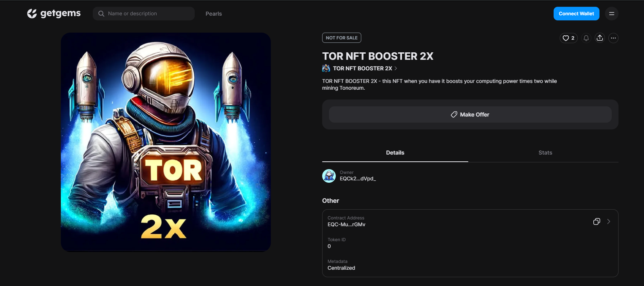Open the TOR 2X astronaut NFT image

click(166, 142)
